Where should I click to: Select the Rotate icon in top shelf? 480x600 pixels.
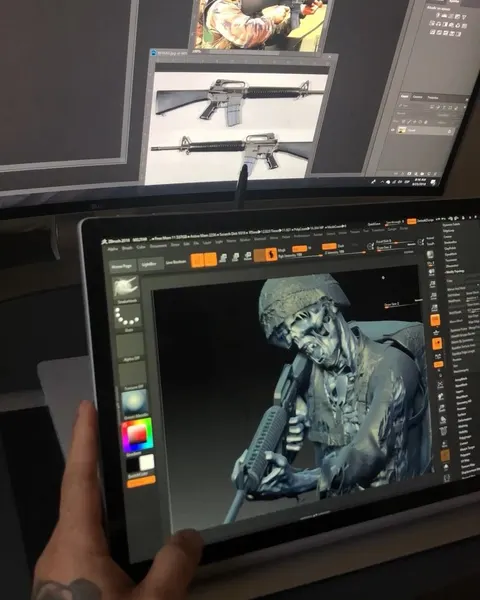(x=248, y=256)
